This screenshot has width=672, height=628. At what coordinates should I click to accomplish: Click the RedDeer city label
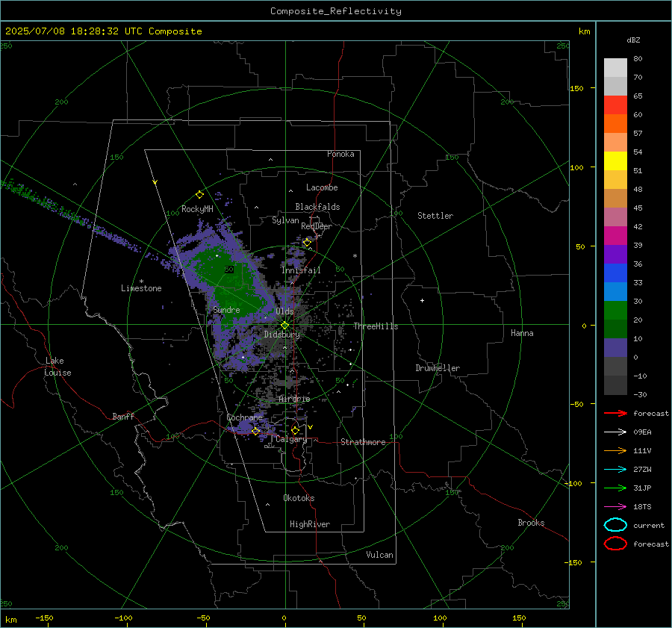point(317,226)
